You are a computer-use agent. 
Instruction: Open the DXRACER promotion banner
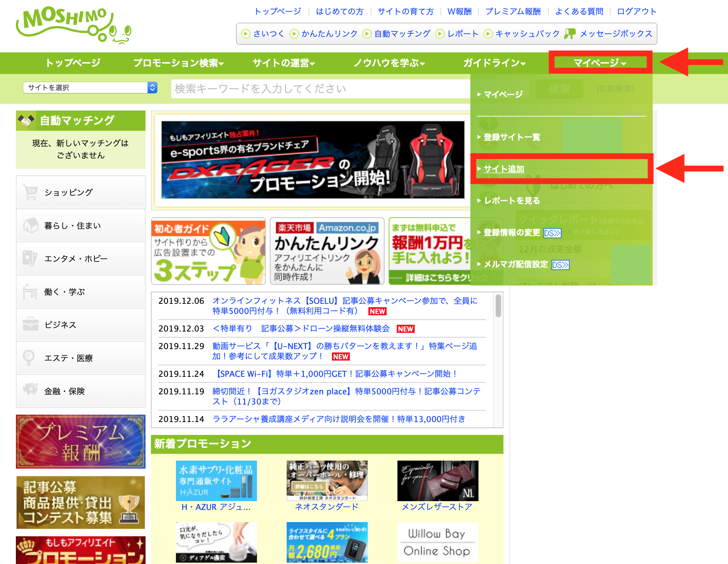pyautogui.click(x=313, y=160)
